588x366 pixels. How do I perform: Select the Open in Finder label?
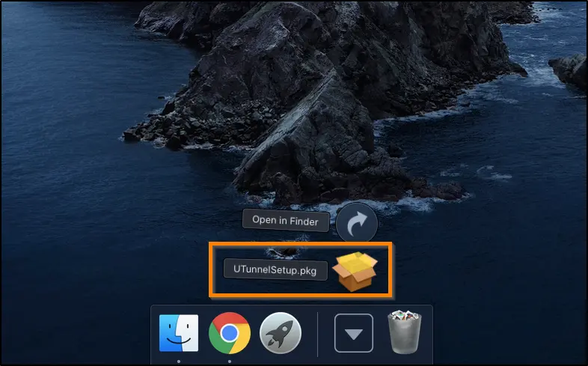click(x=286, y=221)
